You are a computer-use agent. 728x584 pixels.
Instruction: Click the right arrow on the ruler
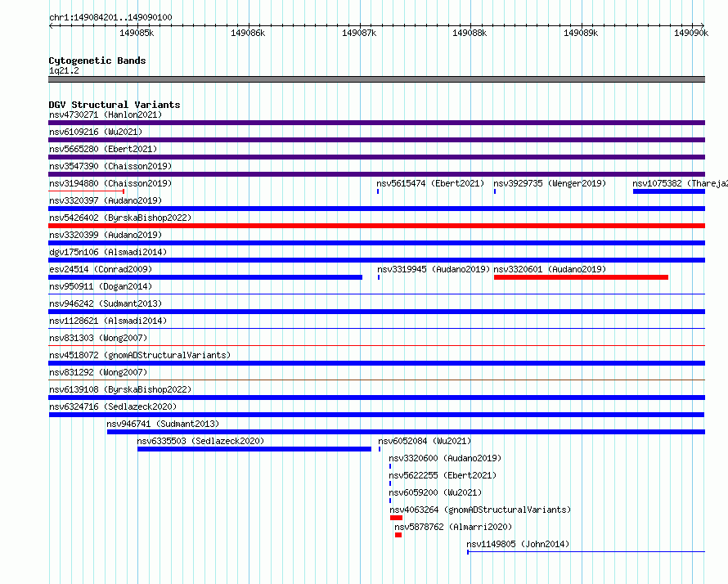[703, 26]
